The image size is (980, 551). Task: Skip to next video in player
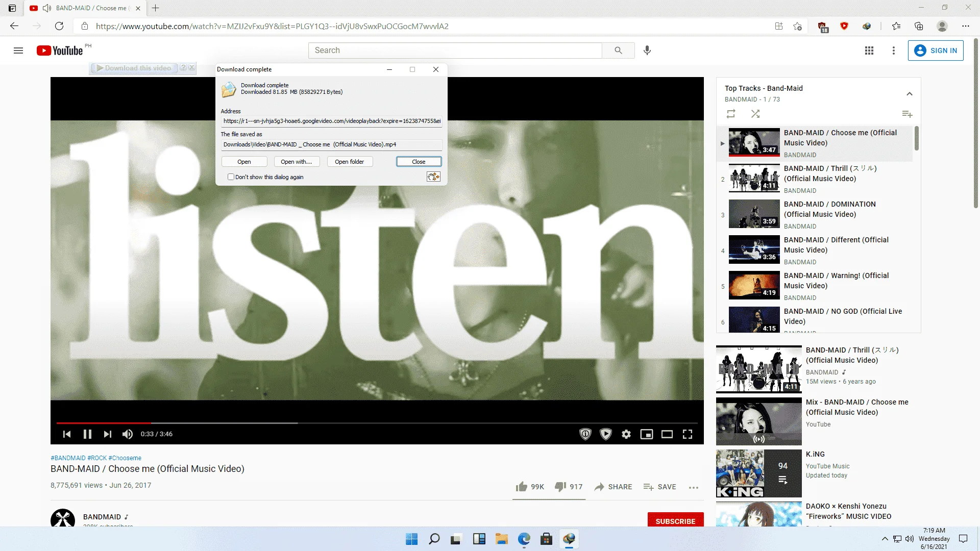tap(107, 434)
